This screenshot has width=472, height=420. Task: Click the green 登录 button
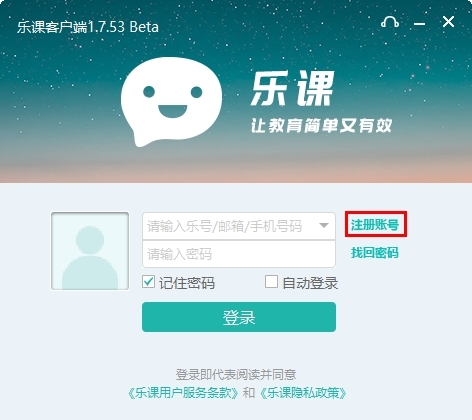[239, 317]
